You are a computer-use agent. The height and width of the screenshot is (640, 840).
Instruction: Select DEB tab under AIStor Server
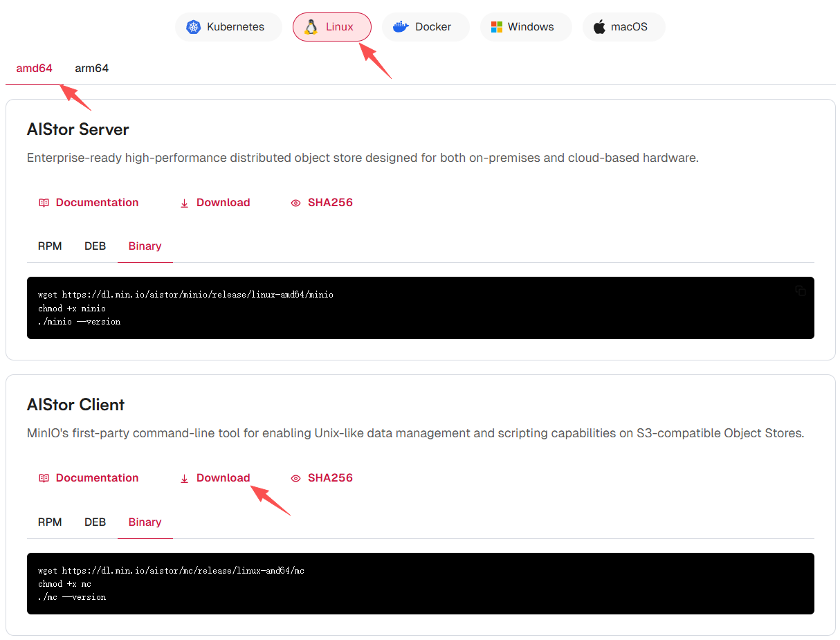coord(95,246)
